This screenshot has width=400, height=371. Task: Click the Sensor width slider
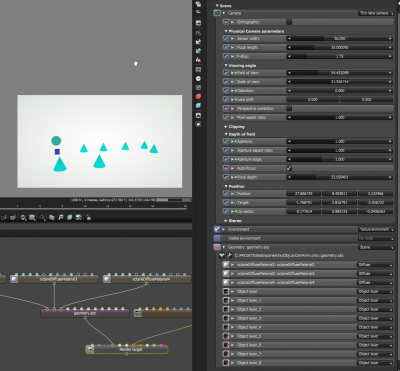pos(340,39)
